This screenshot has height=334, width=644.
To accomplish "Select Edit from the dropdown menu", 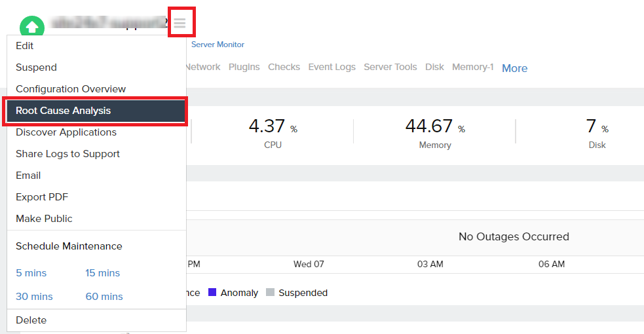I will [x=96, y=46].
